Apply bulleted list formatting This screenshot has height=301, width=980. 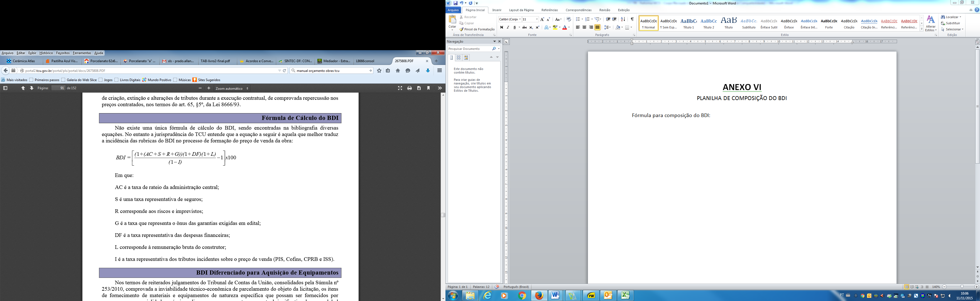(x=578, y=20)
